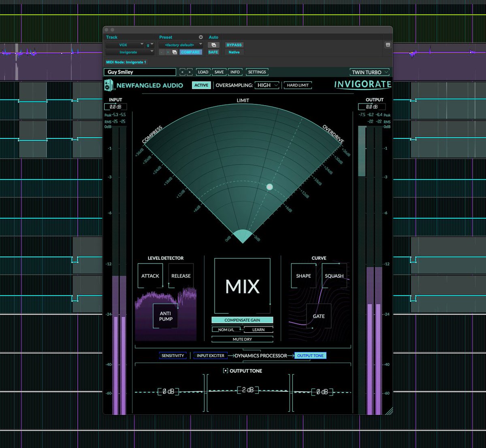Image resolution: width=486 pixels, height=448 pixels.
Task: Open the Invigorate plug-in selector dropdown
Action: (x=130, y=52)
